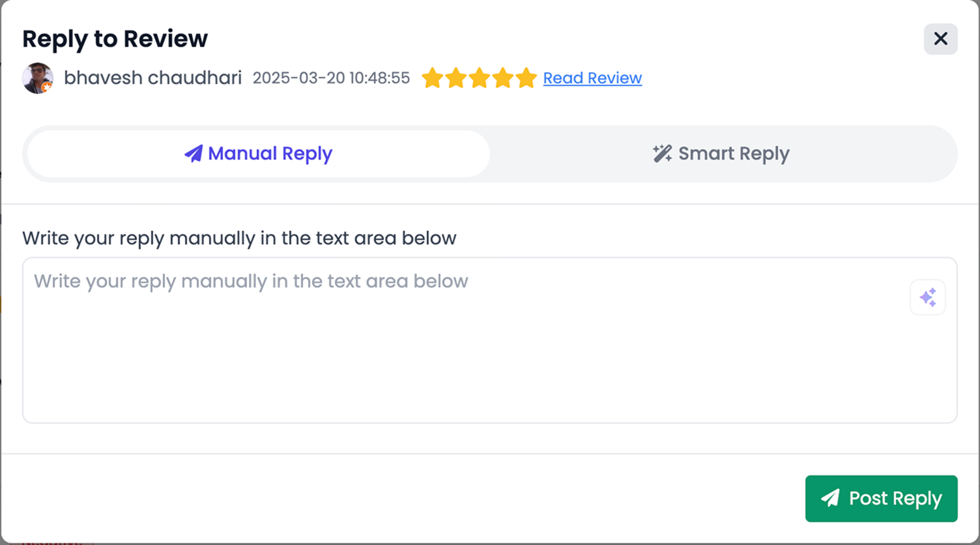980x545 pixels.
Task: Submit with the Post Reply button
Action: pyautogui.click(x=881, y=499)
